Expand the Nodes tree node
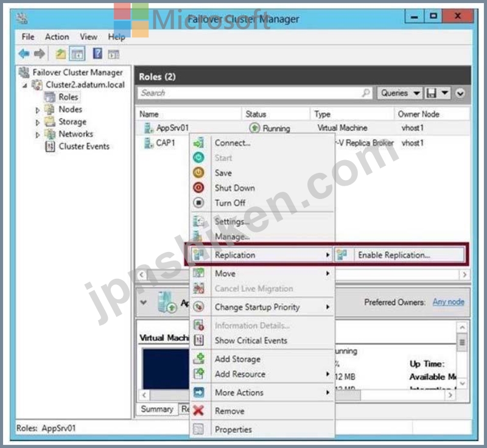Viewport: 487px width, 448px height. tap(38, 110)
